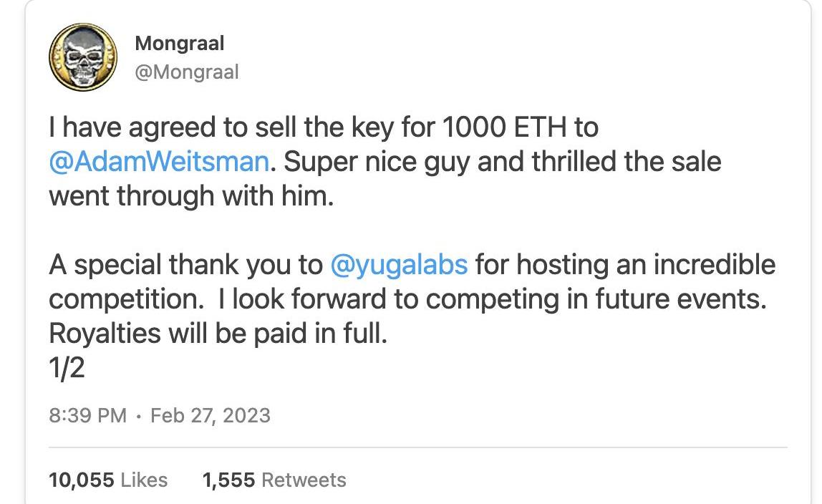The height and width of the screenshot is (504, 822).
Task: Click the skull profile avatar
Action: click(x=82, y=58)
